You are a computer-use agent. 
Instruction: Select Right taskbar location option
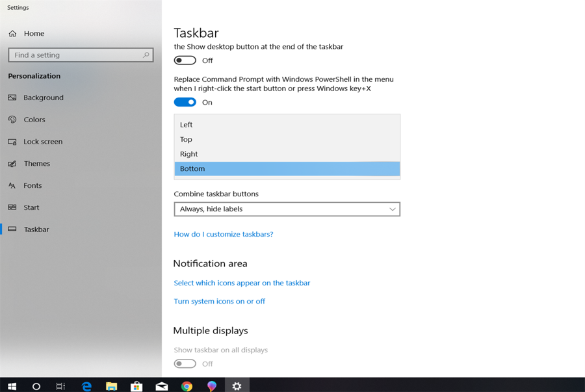287,154
